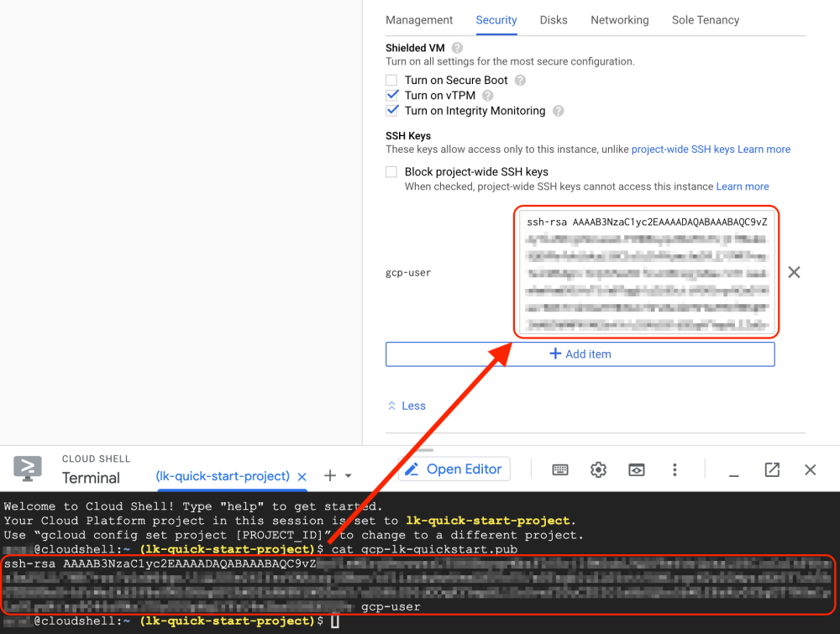The height and width of the screenshot is (634, 840).
Task: Click Learn more after project-wide SSH keys
Action: (764, 149)
